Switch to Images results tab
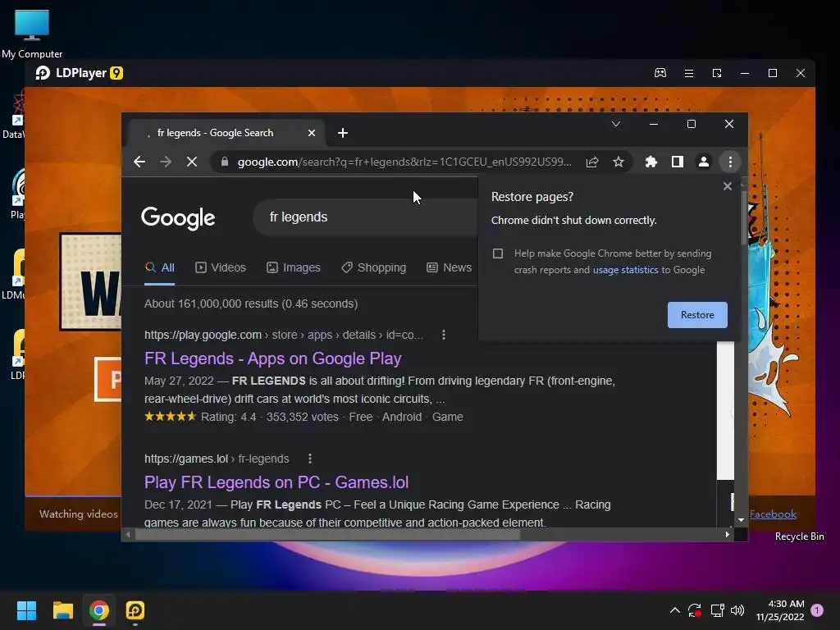 294,267
